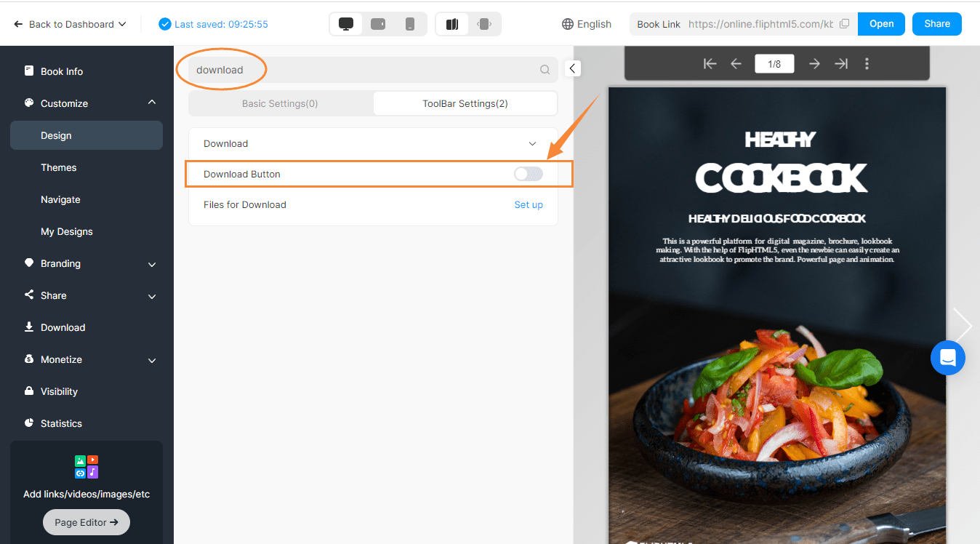Viewport: 980px width, 544px height.
Task: Go back a page using the left arrow icon
Action: (736, 63)
